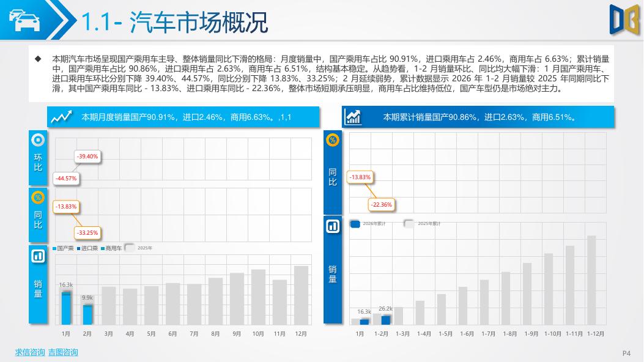The image size is (644, 362).
Task: Click the percent icon above the right 同比 label
Action: 333,140
